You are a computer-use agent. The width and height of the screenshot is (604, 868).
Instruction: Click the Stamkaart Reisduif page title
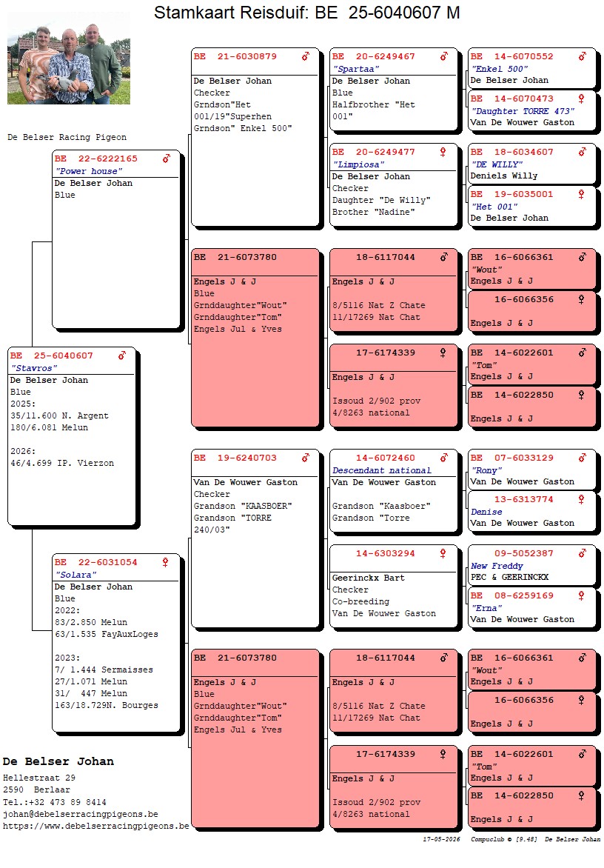pos(307,12)
